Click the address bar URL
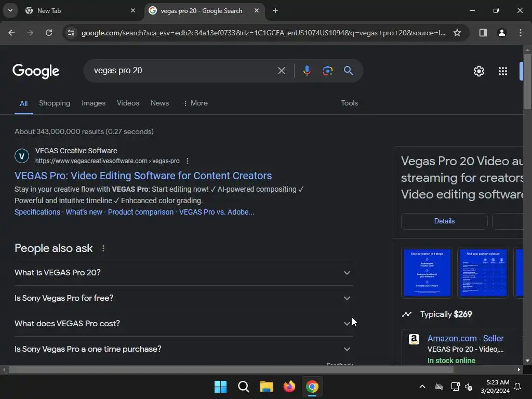This screenshot has width=532, height=399. (263, 33)
